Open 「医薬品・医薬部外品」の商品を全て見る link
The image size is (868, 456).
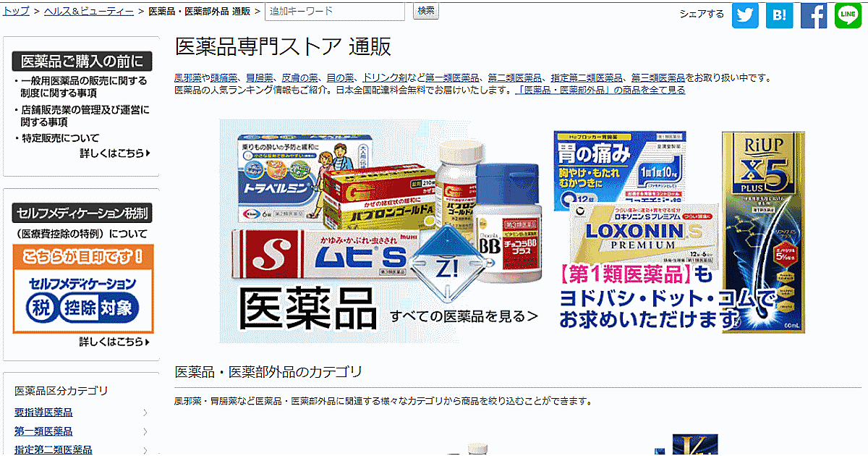click(x=600, y=90)
